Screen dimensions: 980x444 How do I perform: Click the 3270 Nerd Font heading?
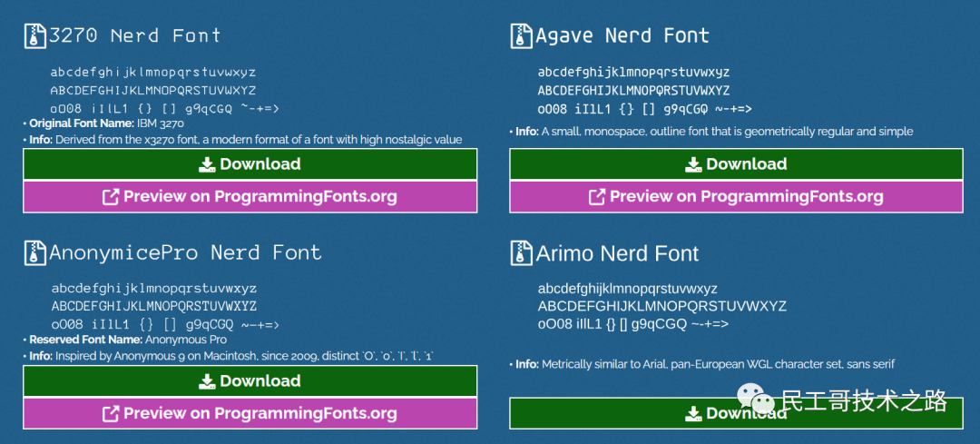(x=134, y=35)
